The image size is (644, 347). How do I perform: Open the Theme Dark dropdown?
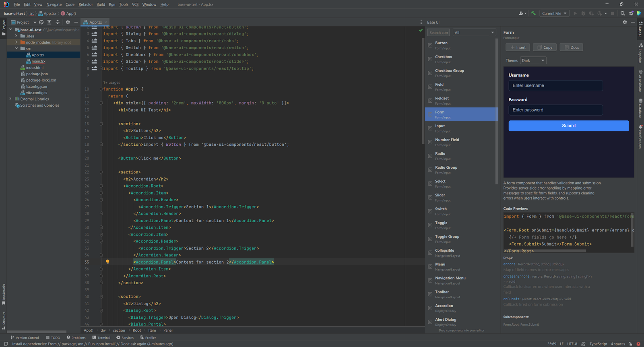click(533, 60)
